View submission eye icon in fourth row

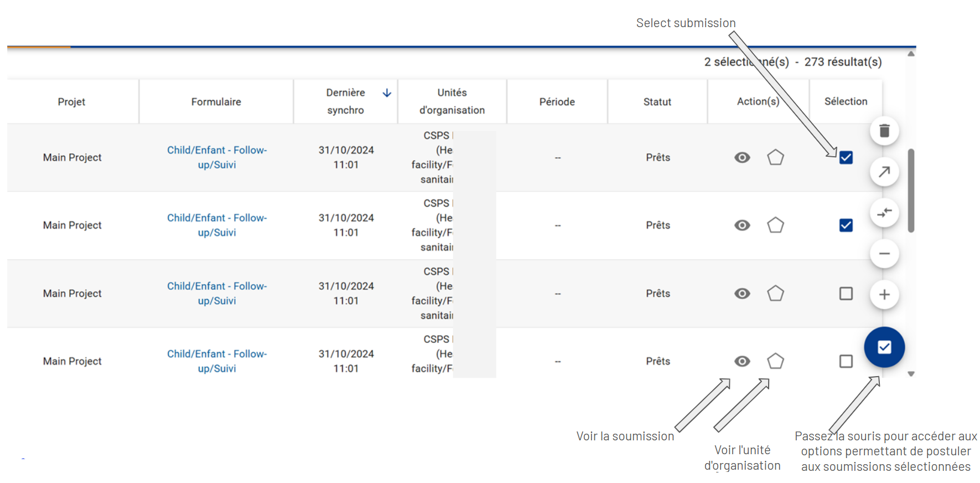pyautogui.click(x=742, y=361)
